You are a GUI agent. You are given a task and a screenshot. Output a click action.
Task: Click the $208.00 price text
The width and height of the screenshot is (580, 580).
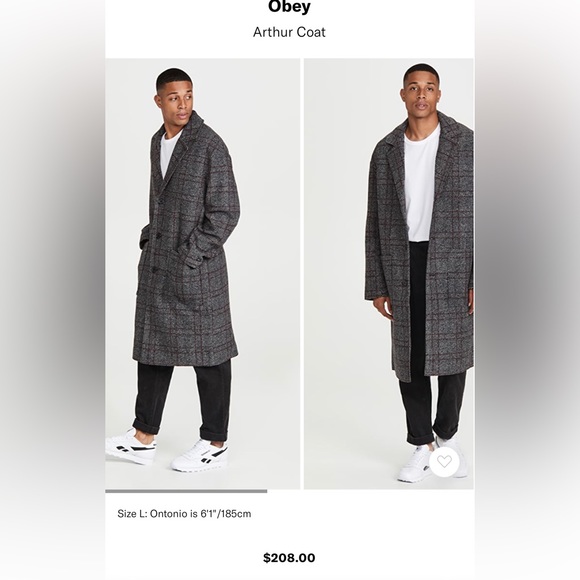tap(289, 557)
